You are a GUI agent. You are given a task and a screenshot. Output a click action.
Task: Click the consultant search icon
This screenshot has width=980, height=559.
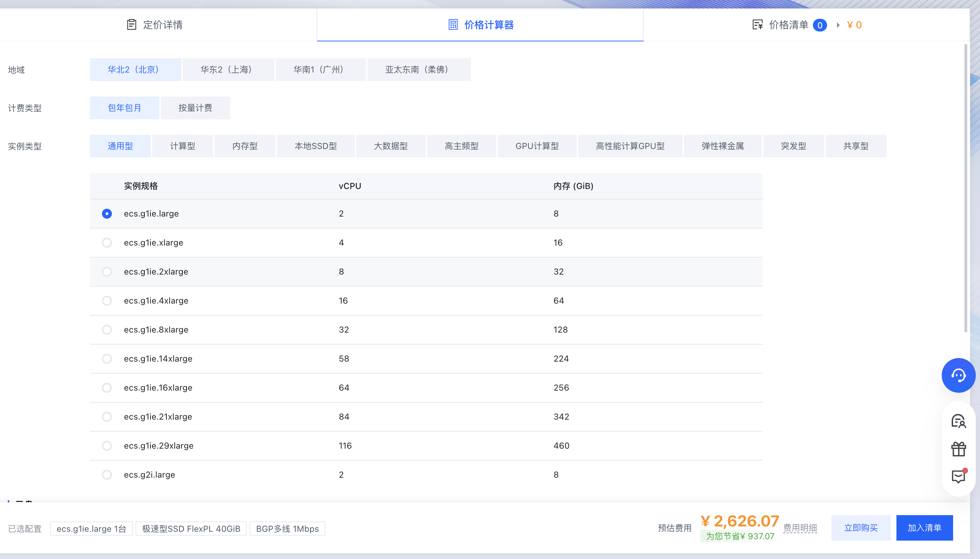point(958,421)
